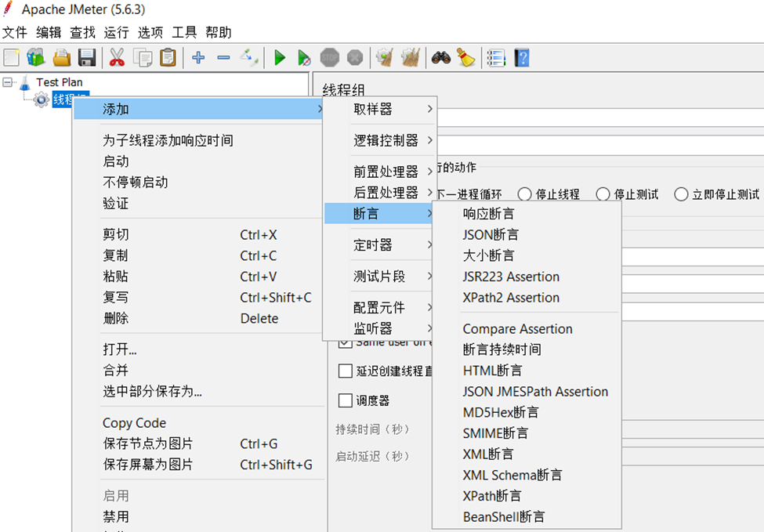The height and width of the screenshot is (532, 764).
Task: Click the Toggle enable/disable icon
Action: [x=249, y=57]
